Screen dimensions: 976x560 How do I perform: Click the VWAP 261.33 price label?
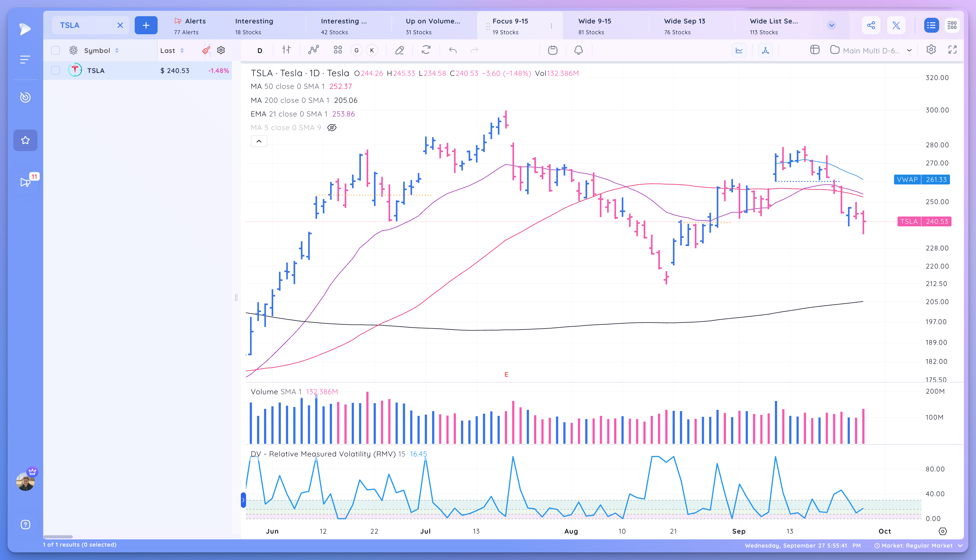(922, 180)
